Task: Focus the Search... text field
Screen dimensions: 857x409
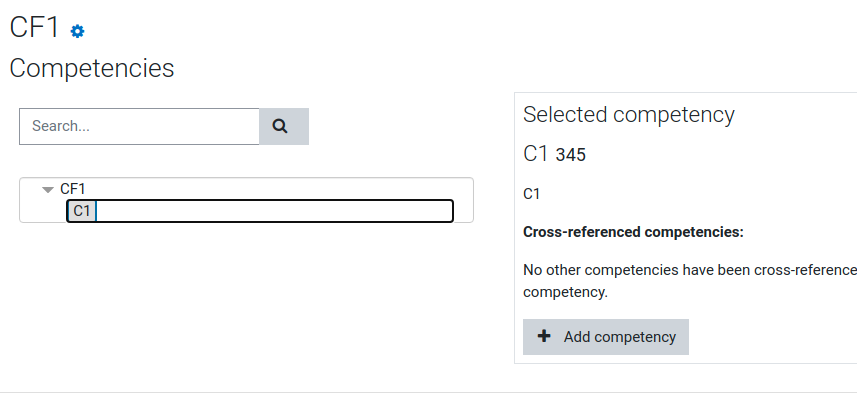Action: (x=139, y=126)
